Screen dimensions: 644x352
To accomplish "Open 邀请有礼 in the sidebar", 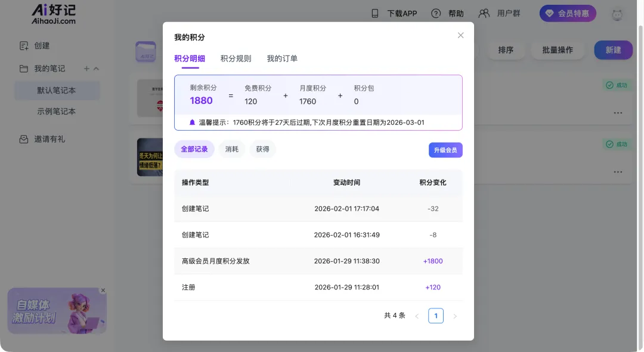I will pos(49,139).
